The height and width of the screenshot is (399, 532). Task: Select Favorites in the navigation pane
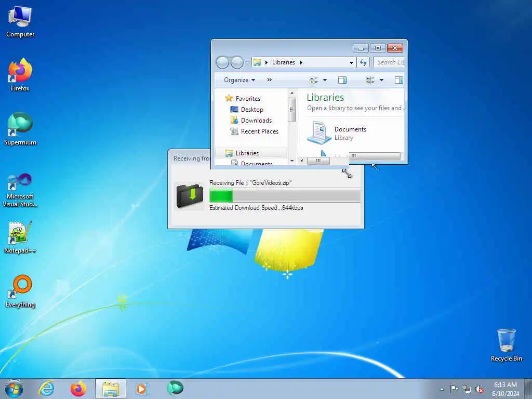pos(248,98)
